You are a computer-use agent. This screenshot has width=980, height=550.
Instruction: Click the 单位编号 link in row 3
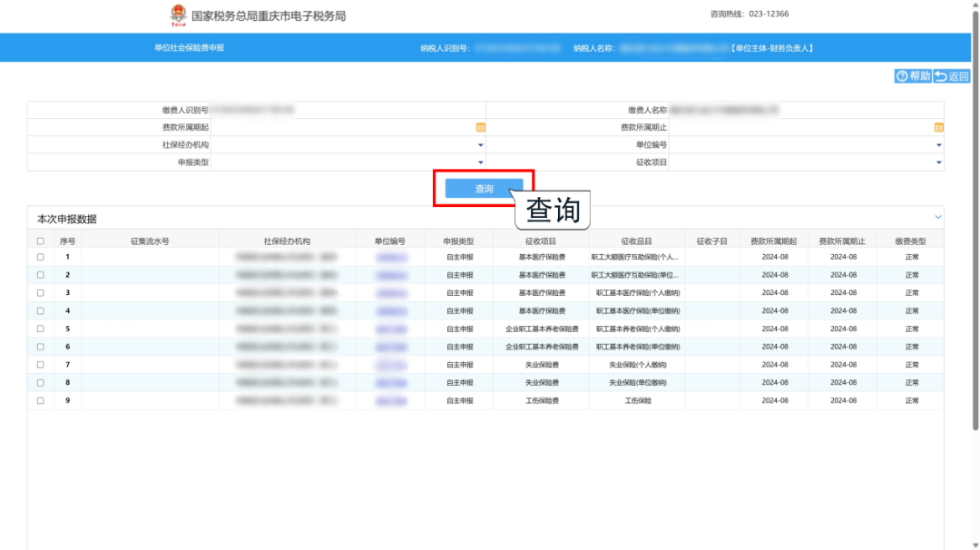pos(390,293)
